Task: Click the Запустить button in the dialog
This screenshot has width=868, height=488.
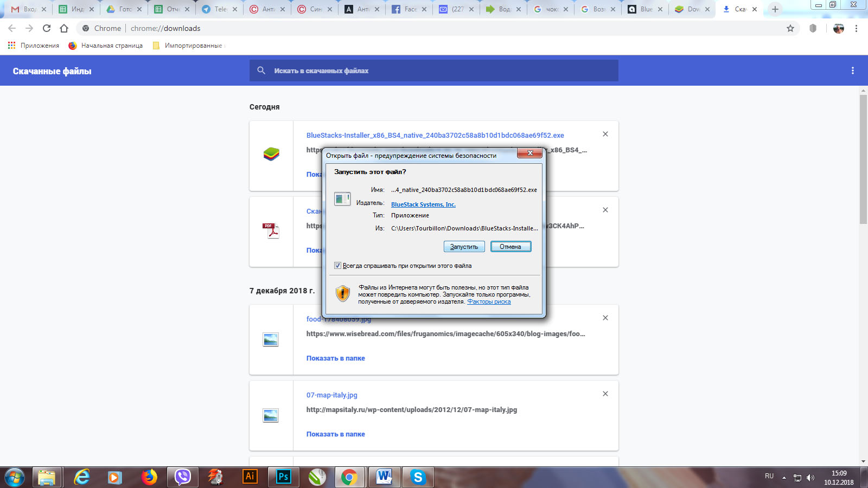Action: click(x=464, y=247)
